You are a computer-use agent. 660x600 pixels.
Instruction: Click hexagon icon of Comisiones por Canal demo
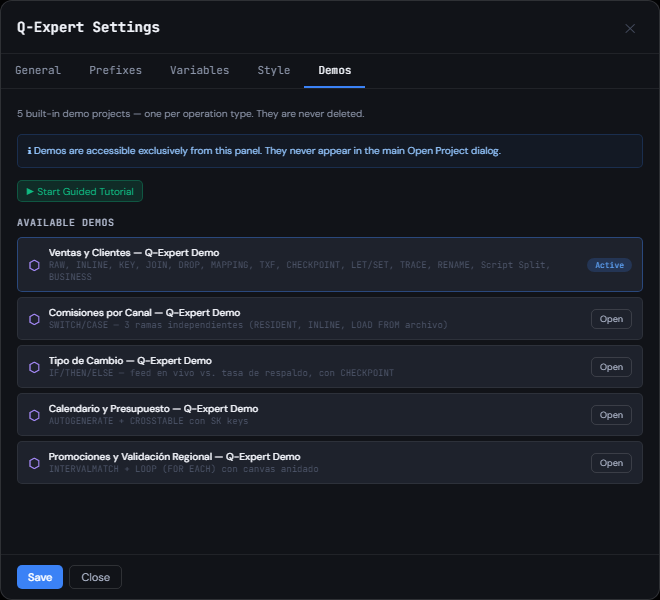coord(35,319)
